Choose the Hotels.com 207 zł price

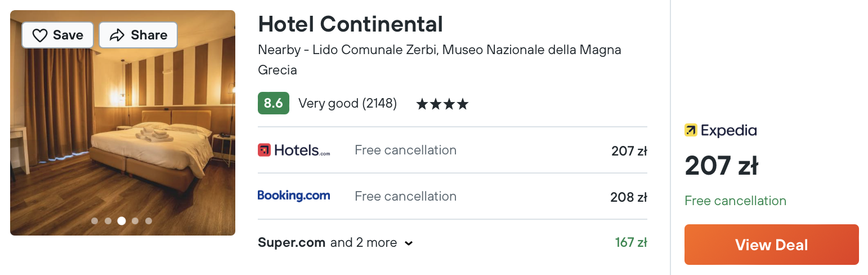point(629,151)
